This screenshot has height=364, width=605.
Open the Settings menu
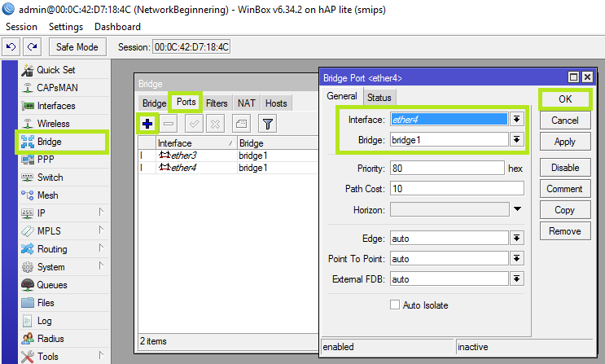[66, 27]
